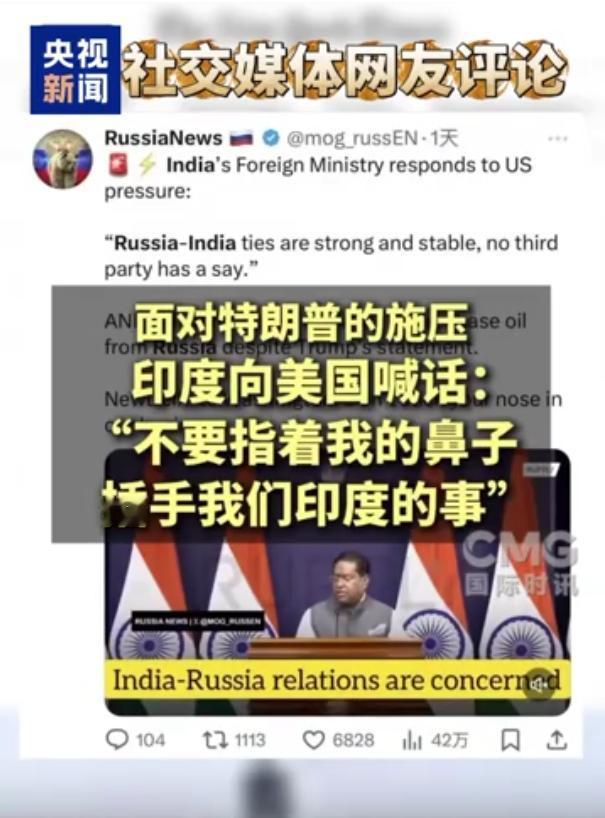The image size is (605, 818).
Task: Click the Russian flag emoji after RussiaNews
Action: click(x=241, y=138)
